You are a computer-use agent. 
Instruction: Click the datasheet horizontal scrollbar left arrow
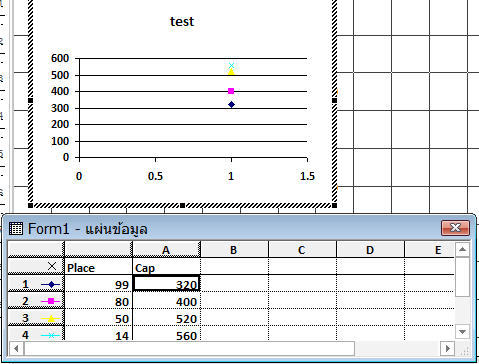coord(16,349)
